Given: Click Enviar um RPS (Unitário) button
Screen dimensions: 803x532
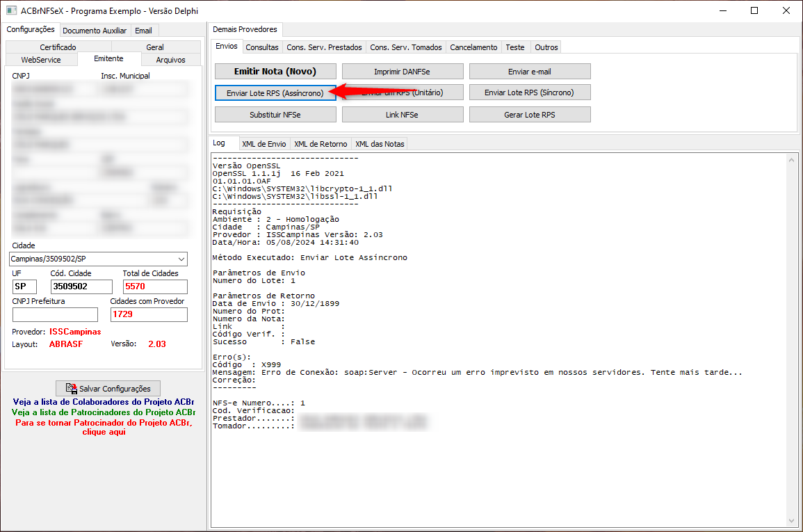Looking at the screenshot, I should pyautogui.click(x=403, y=92).
